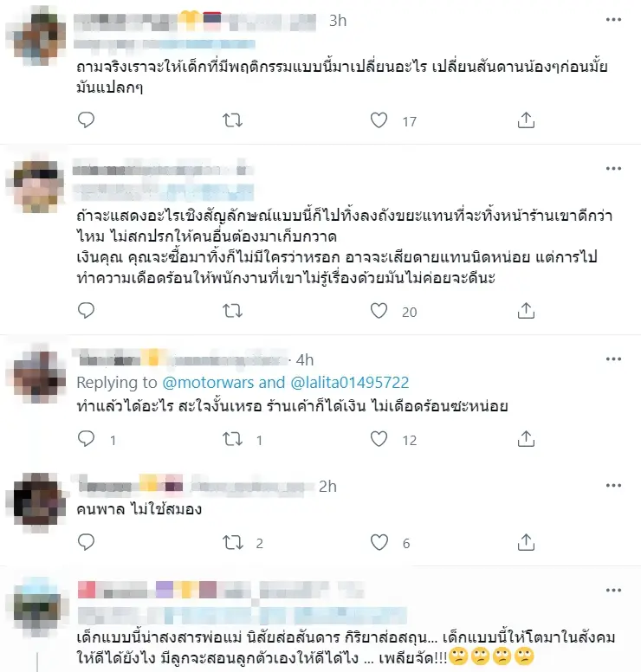Retweet the 2h tweet with 2 retweets
The width and height of the screenshot is (641, 672).
(232, 543)
